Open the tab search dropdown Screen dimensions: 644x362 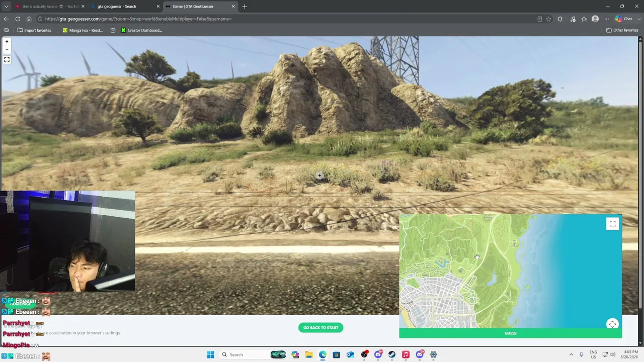pyautogui.click(x=6, y=7)
